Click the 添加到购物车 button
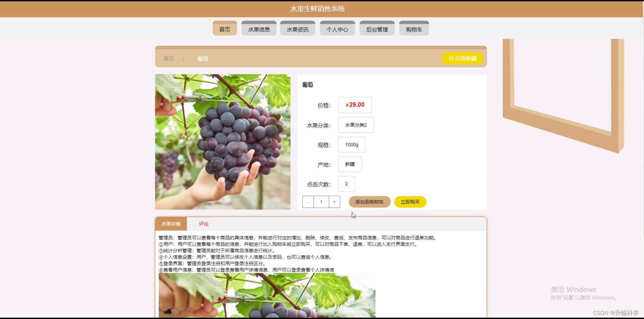This screenshot has height=319, width=644. click(369, 202)
